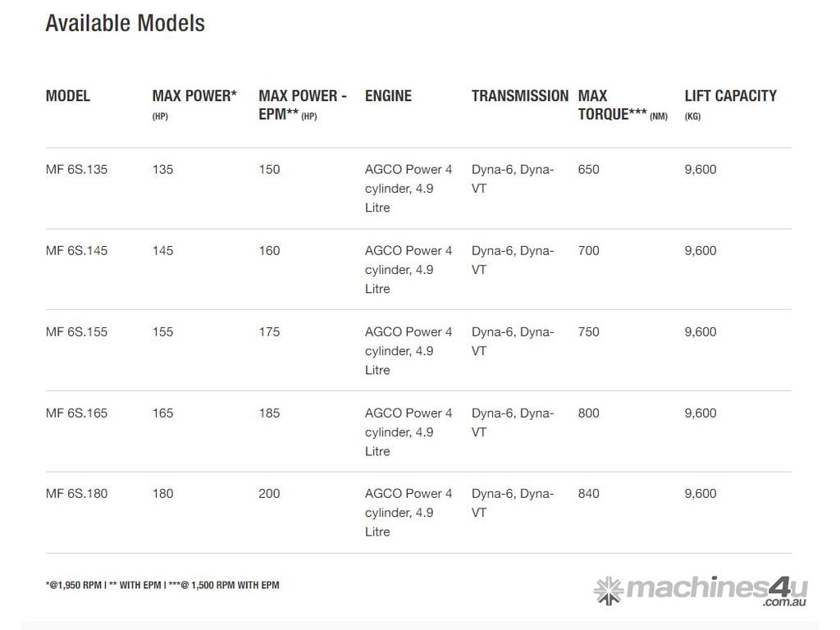The height and width of the screenshot is (630, 840).
Task: Click the 650 torque value for MF 6S.135
Action: (x=588, y=170)
